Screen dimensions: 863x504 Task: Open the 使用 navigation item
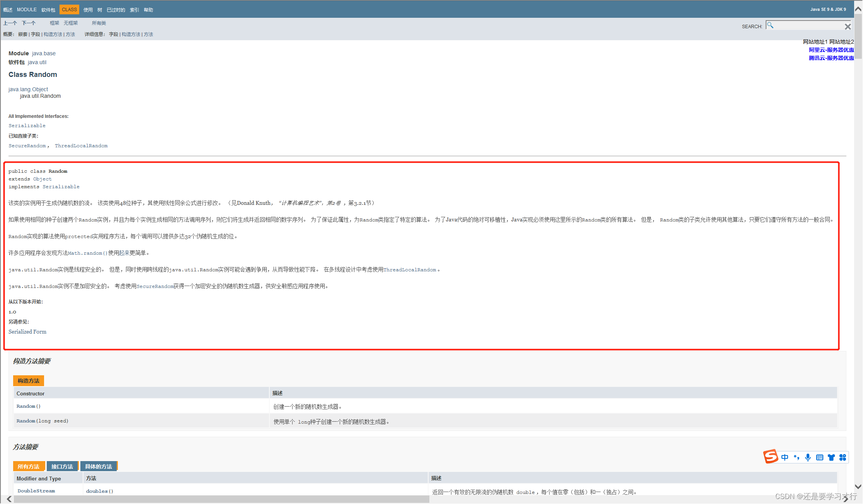click(88, 10)
